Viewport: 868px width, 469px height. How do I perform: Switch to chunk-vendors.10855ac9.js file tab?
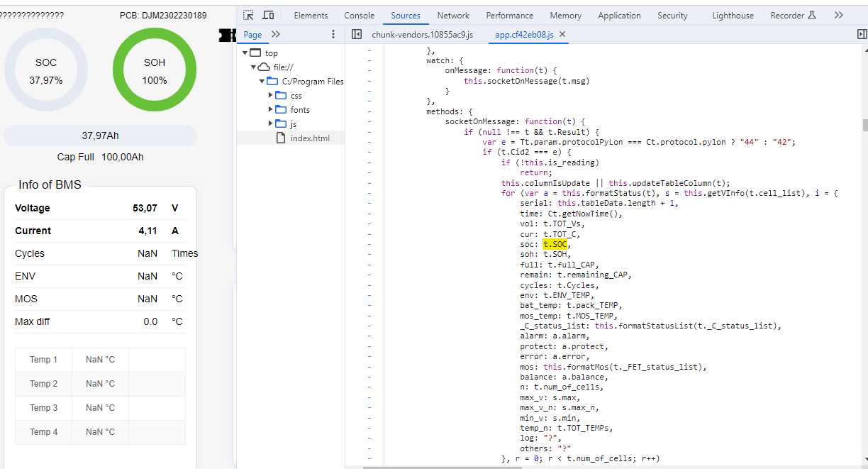coord(422,34)
